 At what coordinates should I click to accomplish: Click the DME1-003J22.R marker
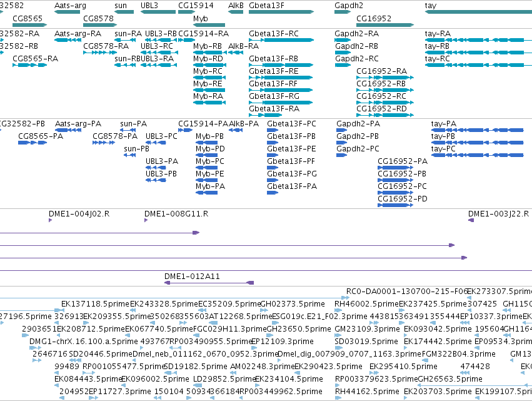[471, 220]
